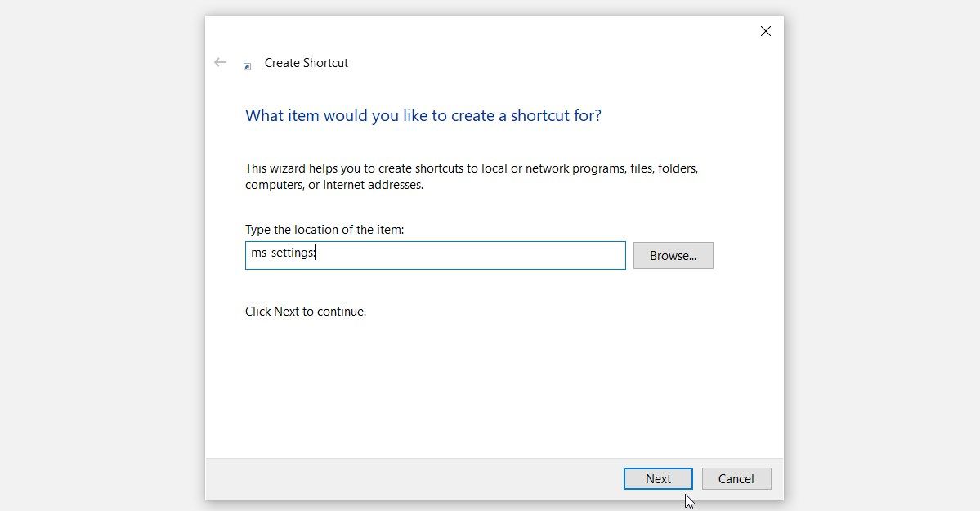980x511 pixels.
Task: Select the Browse button with the ellipsis label
Action: coord(673,255)
